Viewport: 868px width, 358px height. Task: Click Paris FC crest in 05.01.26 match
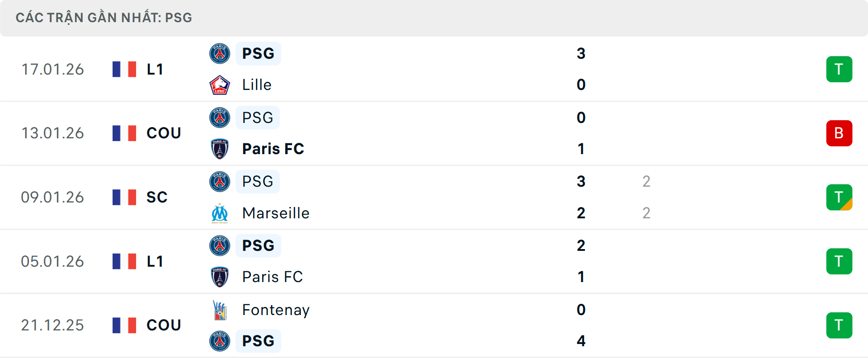[x=220, y=277]
